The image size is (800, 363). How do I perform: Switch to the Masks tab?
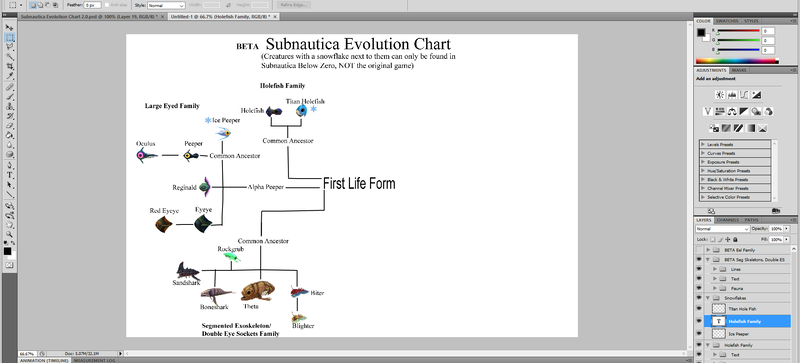tap(738, 70)
